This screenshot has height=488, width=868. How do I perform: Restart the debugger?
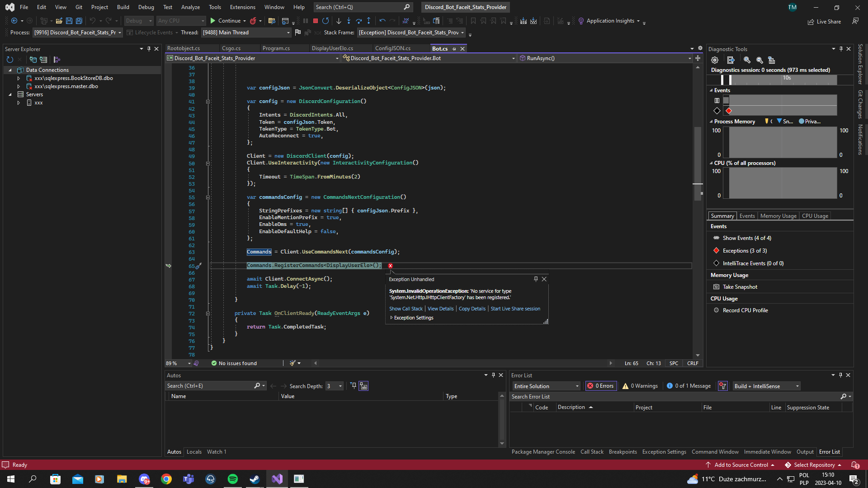point(326,21)
